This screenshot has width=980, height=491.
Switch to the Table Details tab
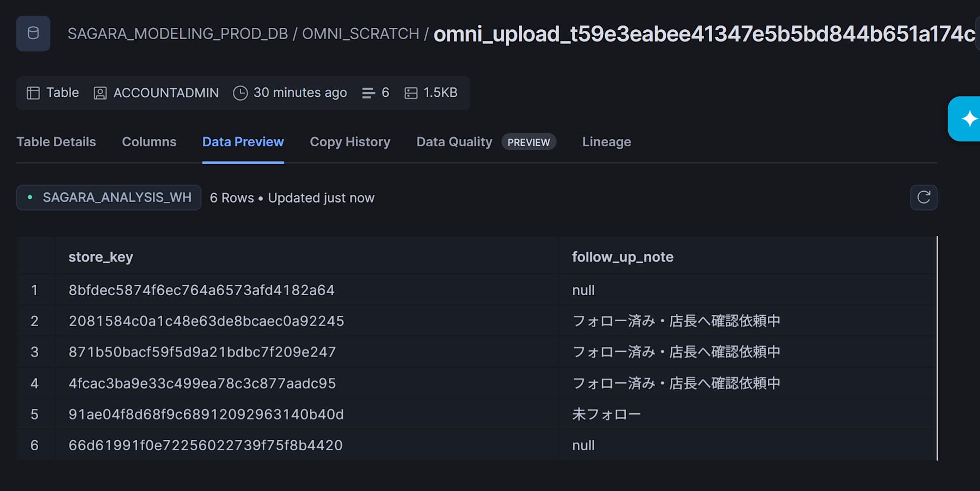(x=56, y=142)
